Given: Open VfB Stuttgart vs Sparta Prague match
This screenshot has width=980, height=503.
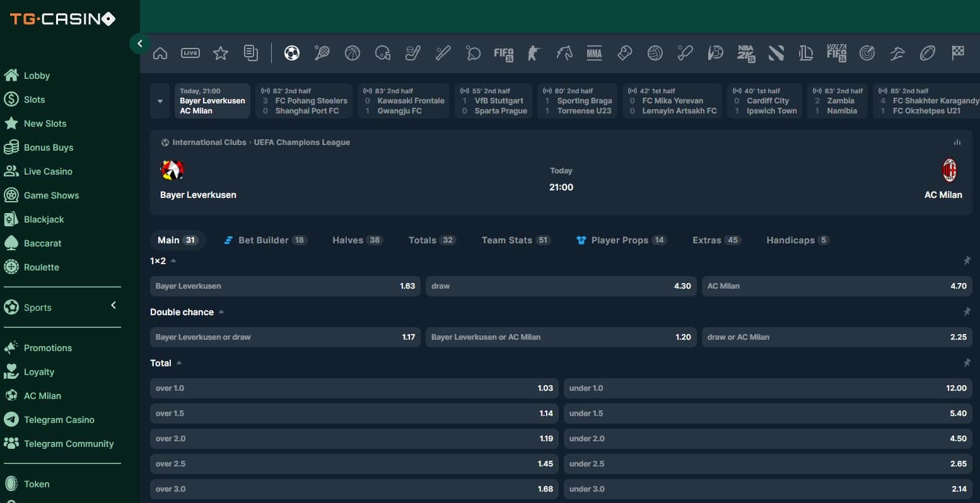Looking at the screenshot, I should click(x=493, y=101).
